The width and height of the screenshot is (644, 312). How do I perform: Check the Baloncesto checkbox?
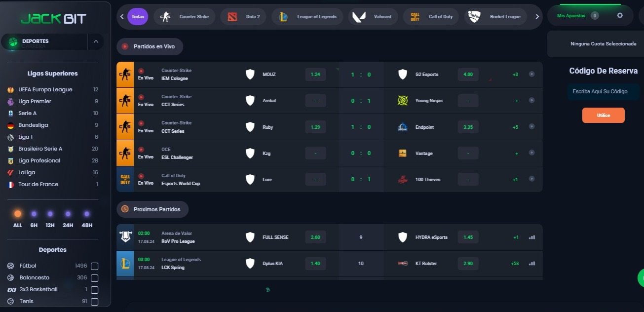click(x=95, y=278)
